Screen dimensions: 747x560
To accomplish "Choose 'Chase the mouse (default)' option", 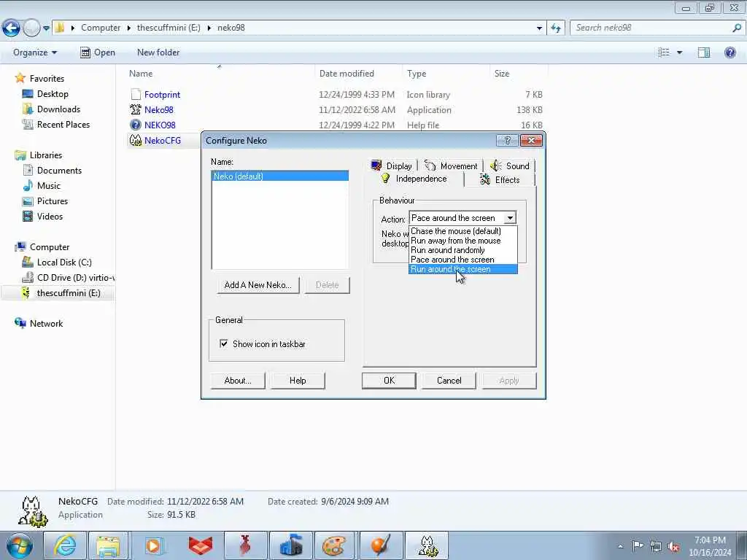I will coord(462,231).
